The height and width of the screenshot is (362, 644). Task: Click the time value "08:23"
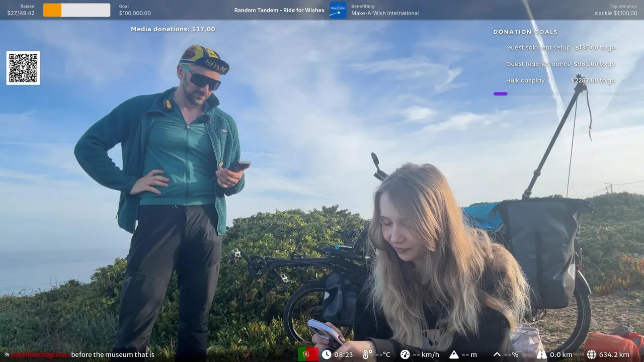tap(344, 354)
